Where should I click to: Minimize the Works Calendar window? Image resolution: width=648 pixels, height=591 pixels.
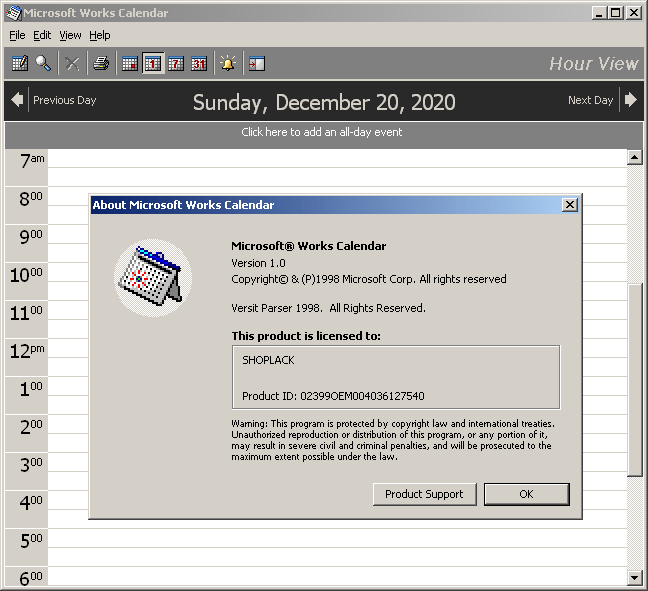pos(599,13)
